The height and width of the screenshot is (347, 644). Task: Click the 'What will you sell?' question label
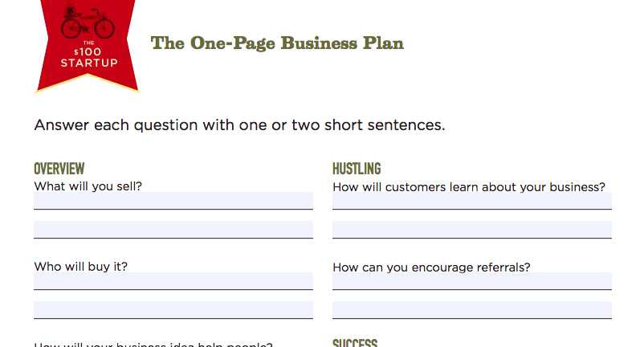(x=88, y=186)
